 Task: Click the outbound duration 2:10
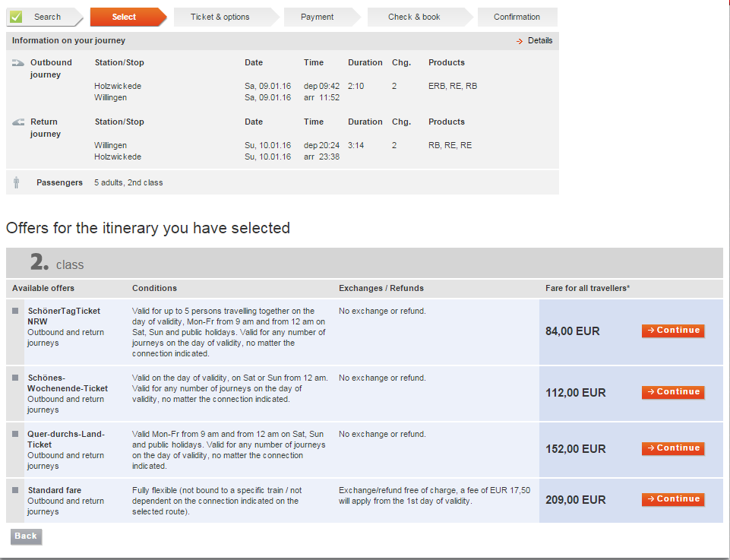[x=356, y=86]
